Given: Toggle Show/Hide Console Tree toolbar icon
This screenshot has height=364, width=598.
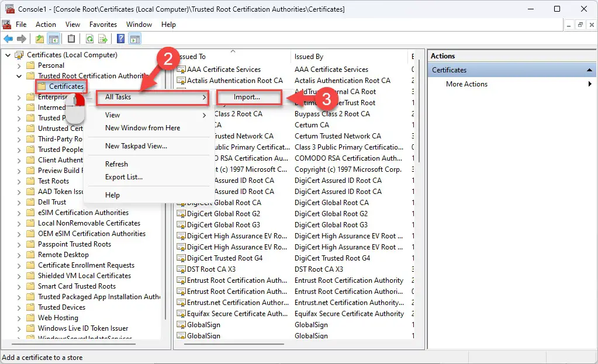Looking at the screenshot, I should (x=54, y=39).
